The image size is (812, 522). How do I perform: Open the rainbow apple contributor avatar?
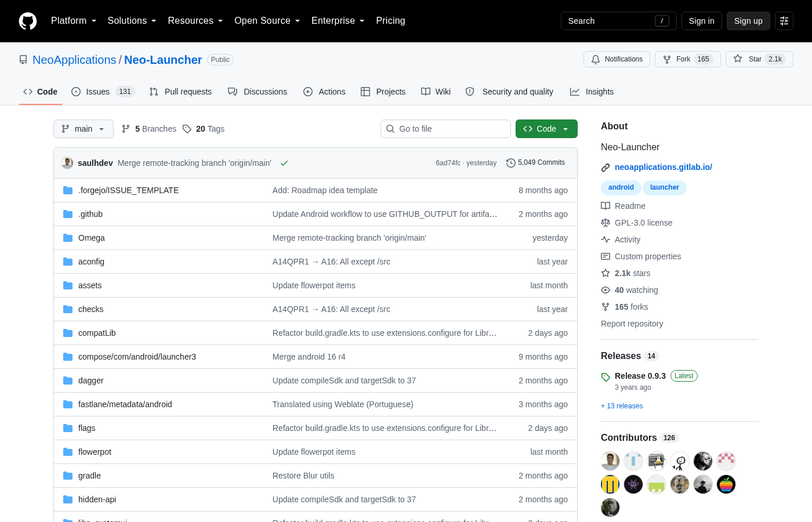726,484
